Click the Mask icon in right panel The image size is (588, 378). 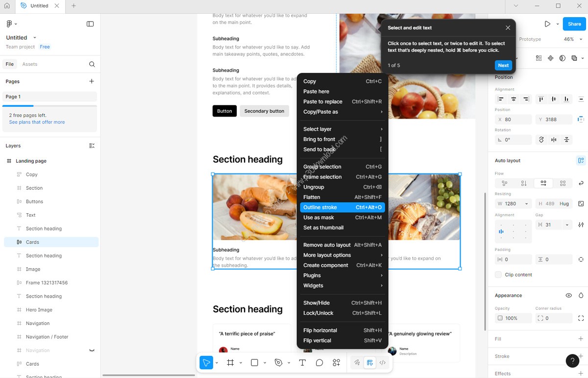[x=562, y=58]
